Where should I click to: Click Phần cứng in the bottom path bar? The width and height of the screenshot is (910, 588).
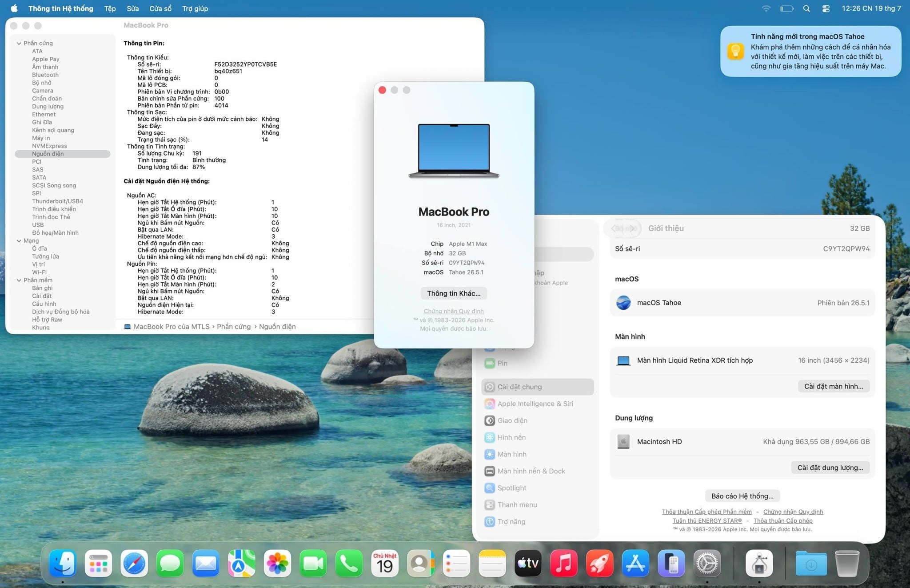point(234,327)
